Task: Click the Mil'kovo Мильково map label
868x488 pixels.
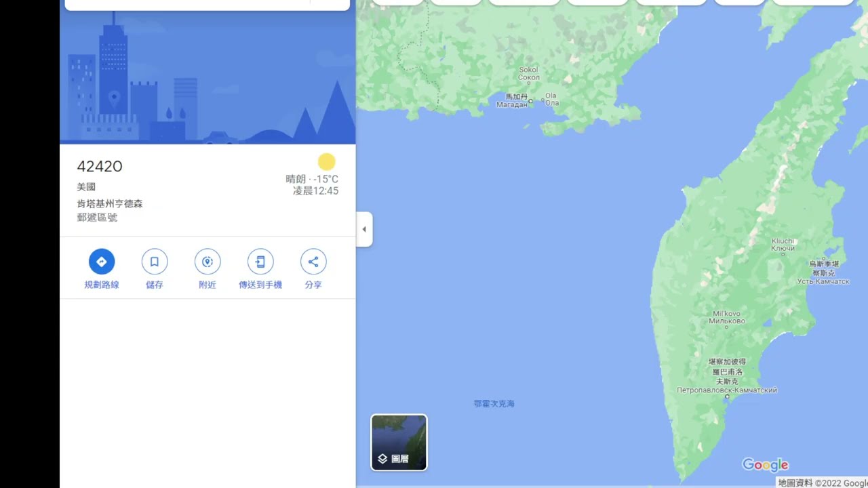Action: [727, 317]
